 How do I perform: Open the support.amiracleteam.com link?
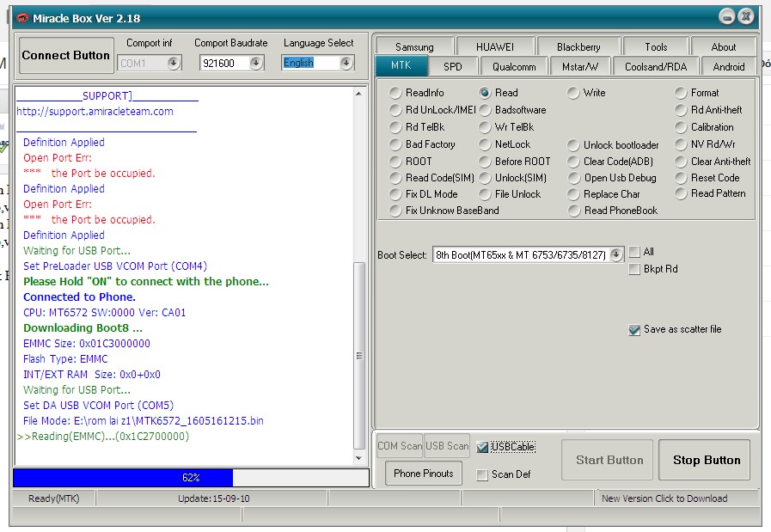95,112
